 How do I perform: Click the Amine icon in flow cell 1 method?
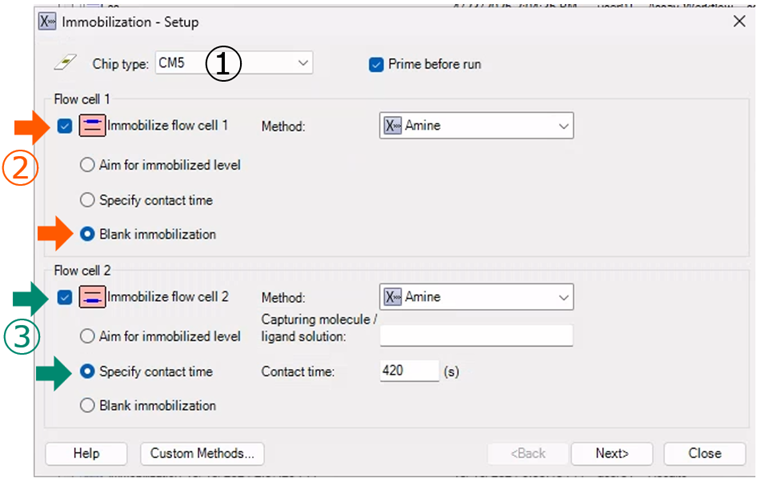[393, 127]
